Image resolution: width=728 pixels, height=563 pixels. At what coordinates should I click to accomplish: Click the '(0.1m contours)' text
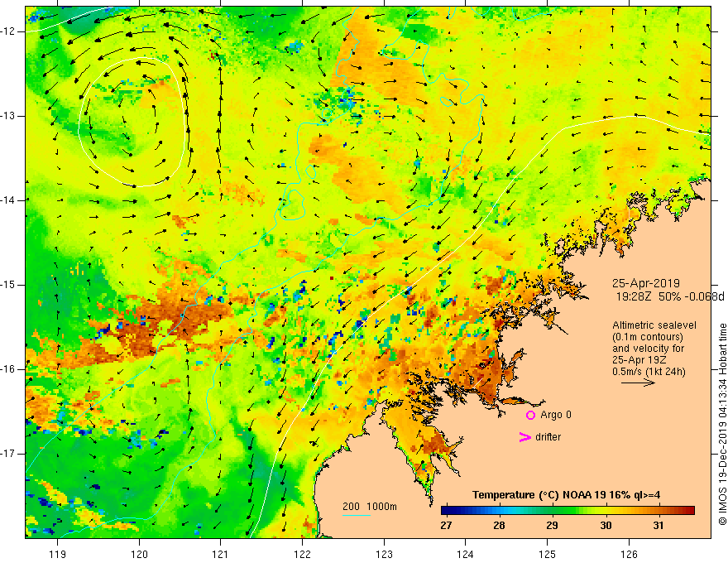point(648,337)
